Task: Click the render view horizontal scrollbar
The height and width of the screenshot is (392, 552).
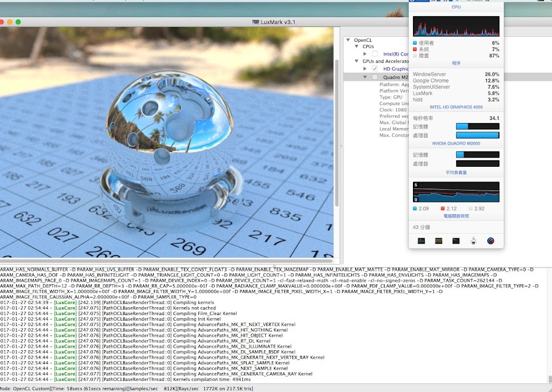Action: pos(166,261)
